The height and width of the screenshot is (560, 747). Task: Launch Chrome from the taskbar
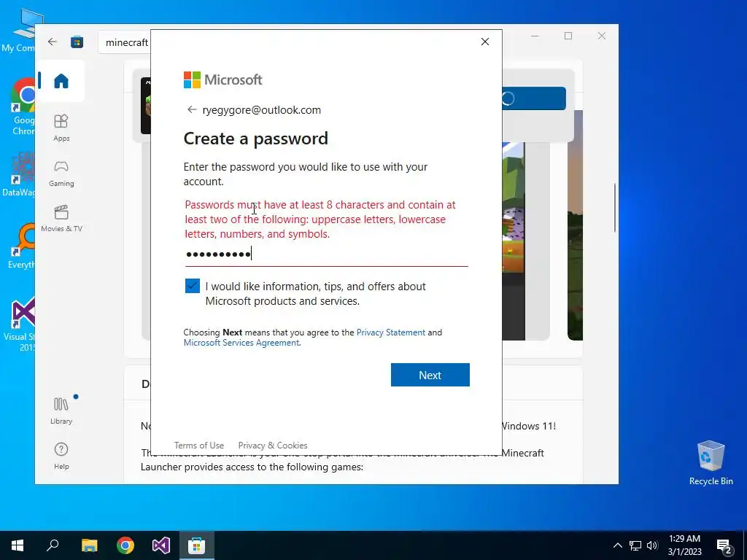[x=125, y=545]
